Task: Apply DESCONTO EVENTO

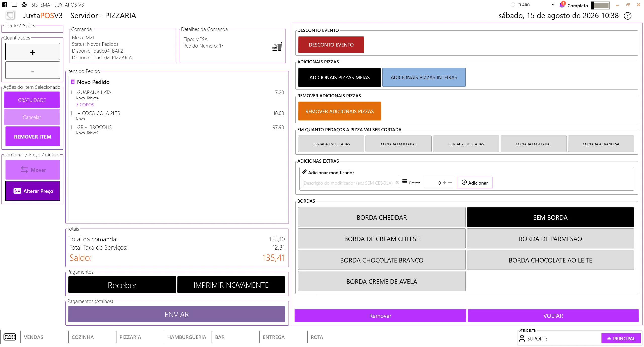Action: coord(331,45)
